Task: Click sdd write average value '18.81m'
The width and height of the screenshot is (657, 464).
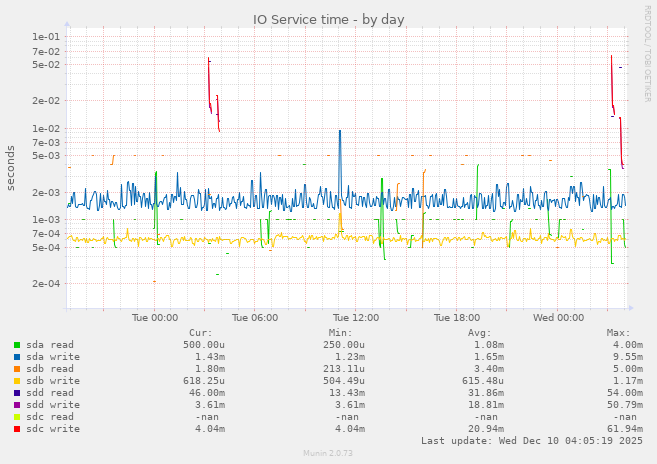Action: (486, 405)
